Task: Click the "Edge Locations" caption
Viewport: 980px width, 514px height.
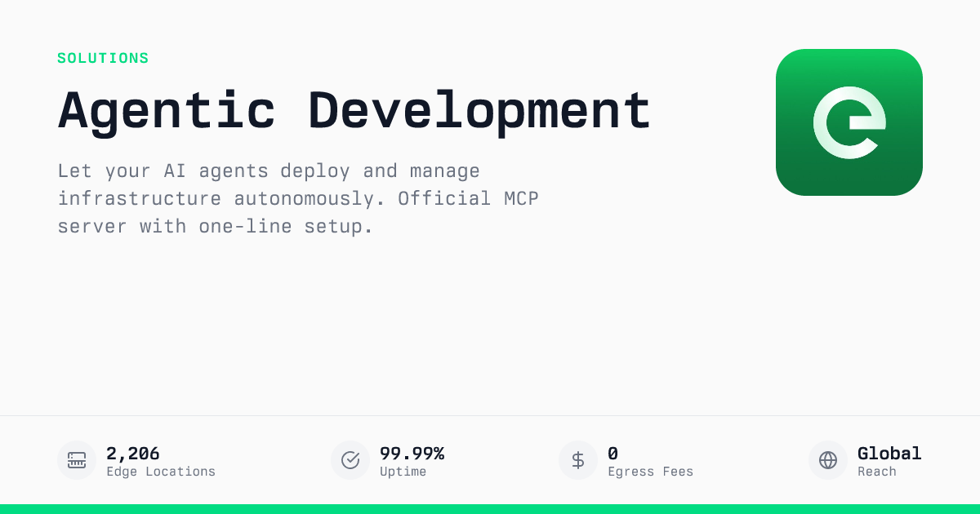Action: click(x=161, y=472)
